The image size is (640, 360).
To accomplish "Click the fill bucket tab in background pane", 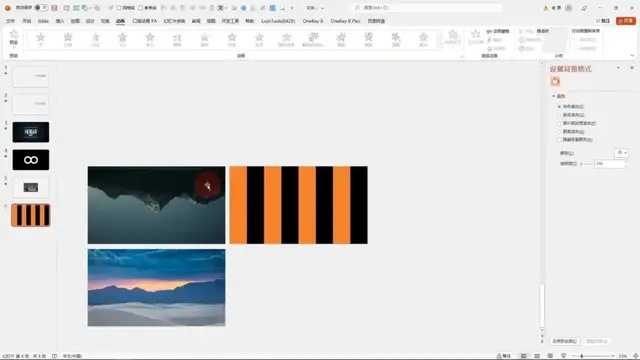I will (x=555, y=81).
